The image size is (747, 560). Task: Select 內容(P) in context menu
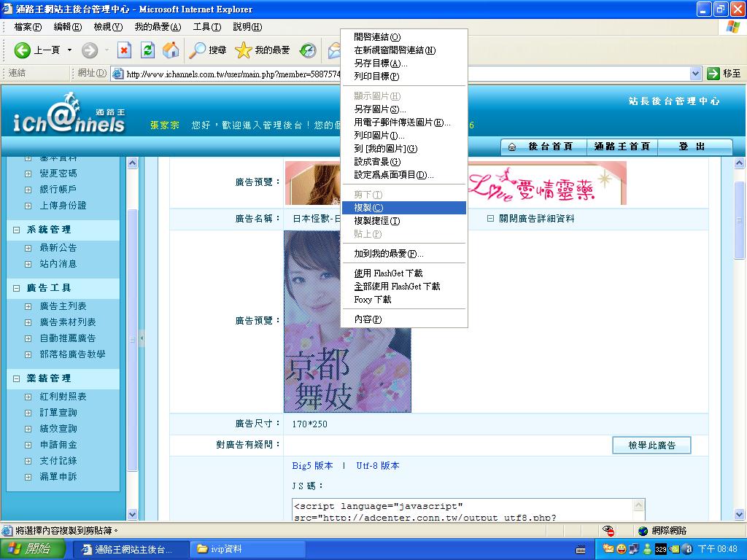click(404, 319)
